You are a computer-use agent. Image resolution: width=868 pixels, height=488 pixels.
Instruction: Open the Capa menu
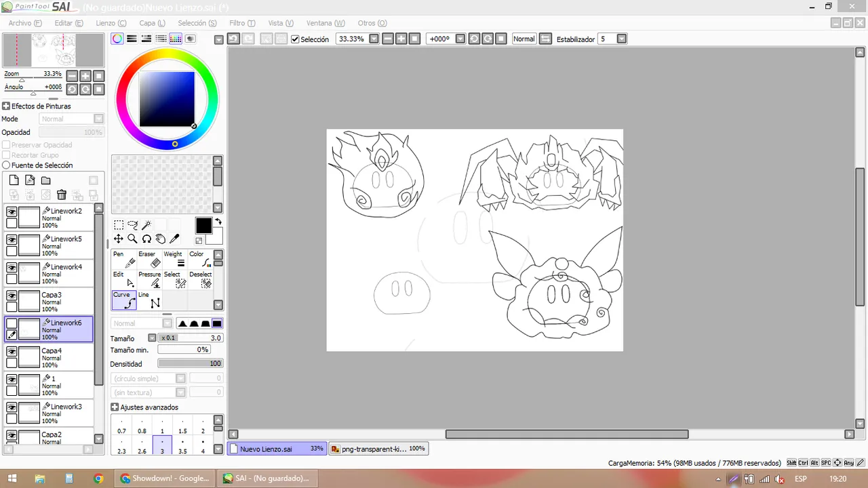(152, 23)
